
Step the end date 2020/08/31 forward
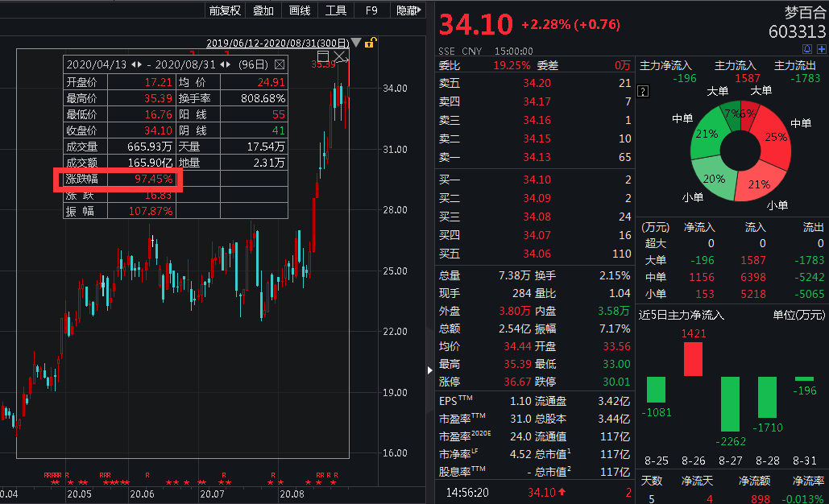[x=228, y=64]
